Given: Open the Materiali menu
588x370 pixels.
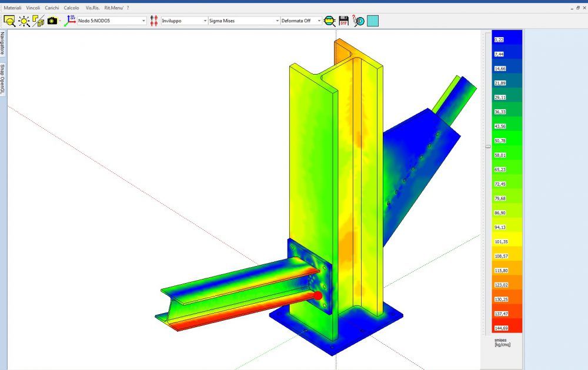Looking at the screenshot, I should click(13, 8).
